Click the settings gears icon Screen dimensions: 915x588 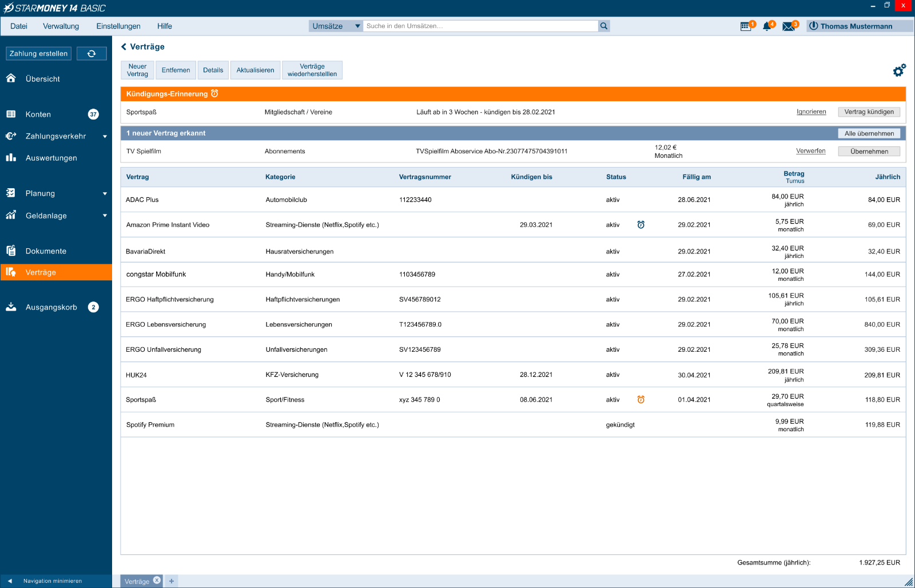pos(899,70)
